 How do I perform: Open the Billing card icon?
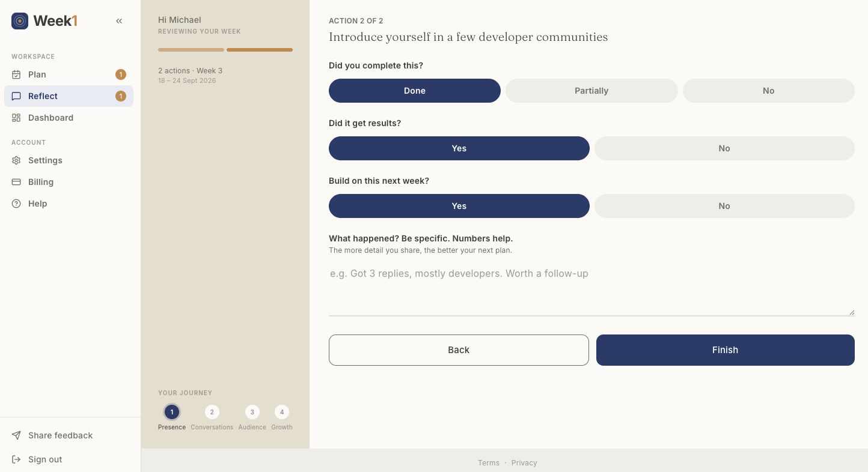coord(16,182)
